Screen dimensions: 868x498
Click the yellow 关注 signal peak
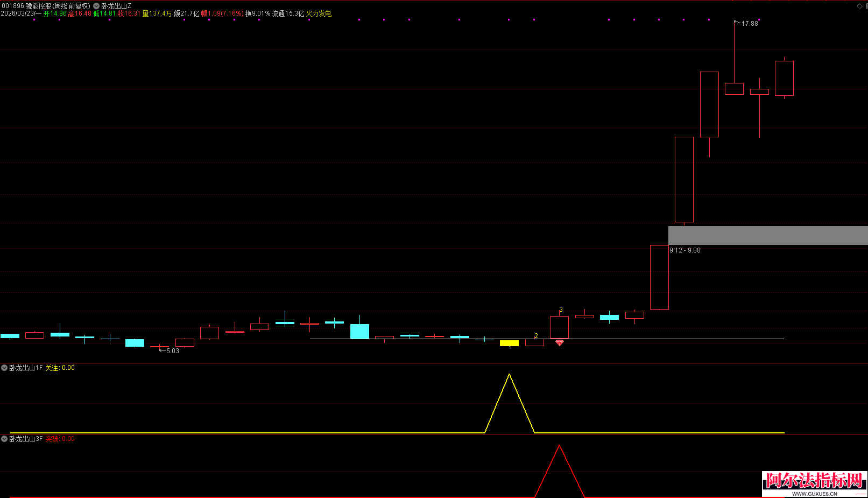point(509,375)
